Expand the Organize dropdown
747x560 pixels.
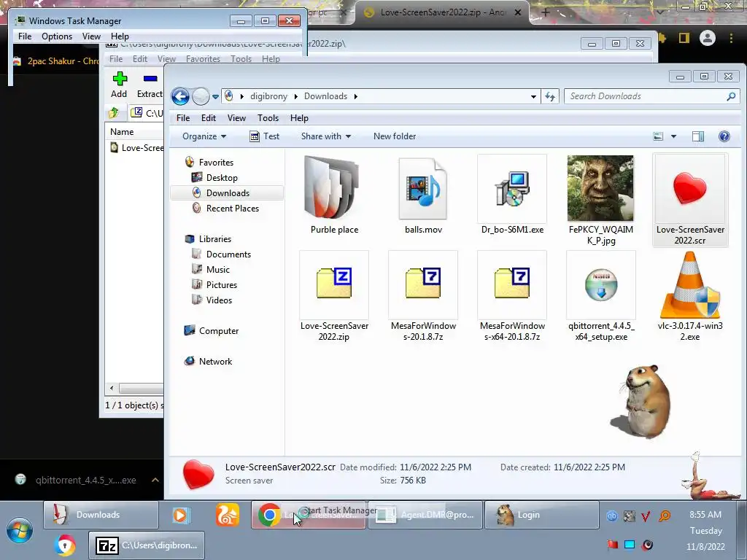(x=204, y=136)
